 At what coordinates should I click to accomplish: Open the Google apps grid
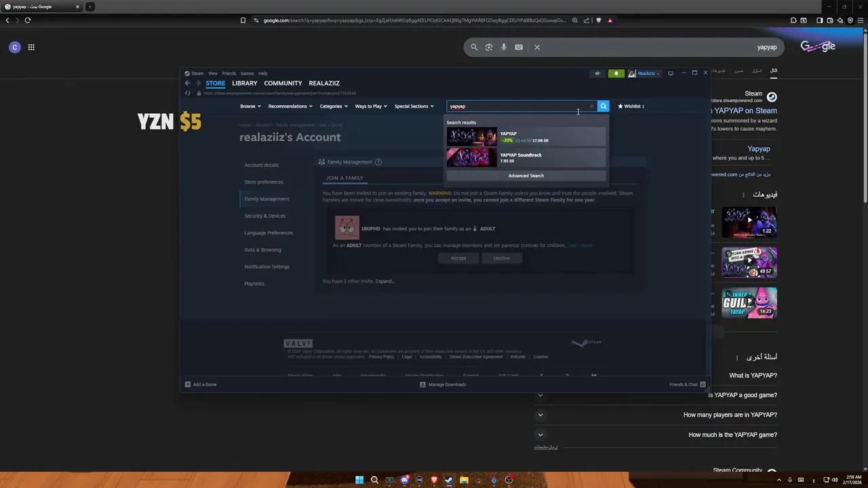point(31,47)
